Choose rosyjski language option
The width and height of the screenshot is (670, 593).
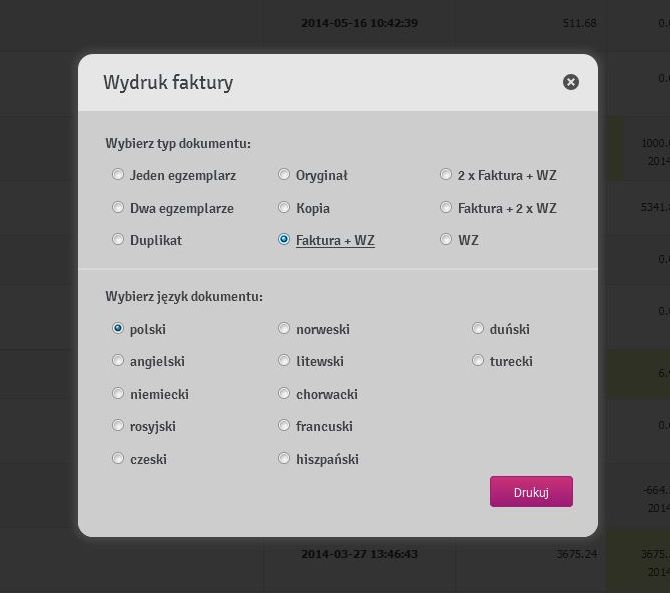[118, 426]
